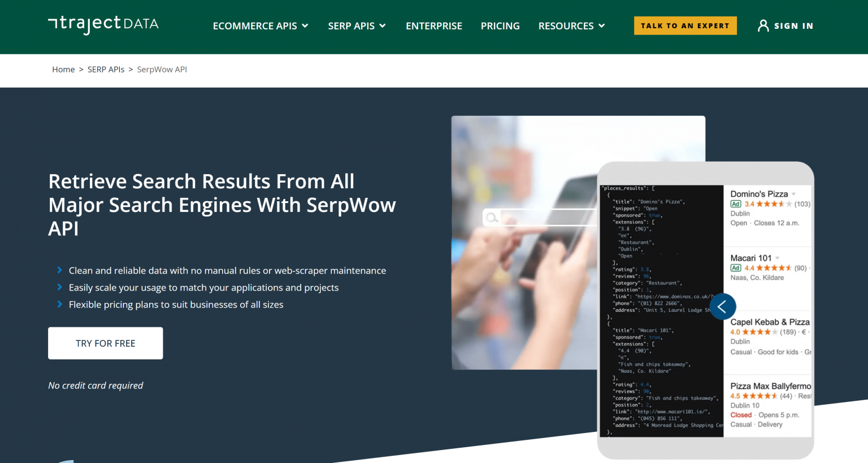Click the Sign In person icon
Viewport: 868px width, 463px height.
[x=763, y=25]
